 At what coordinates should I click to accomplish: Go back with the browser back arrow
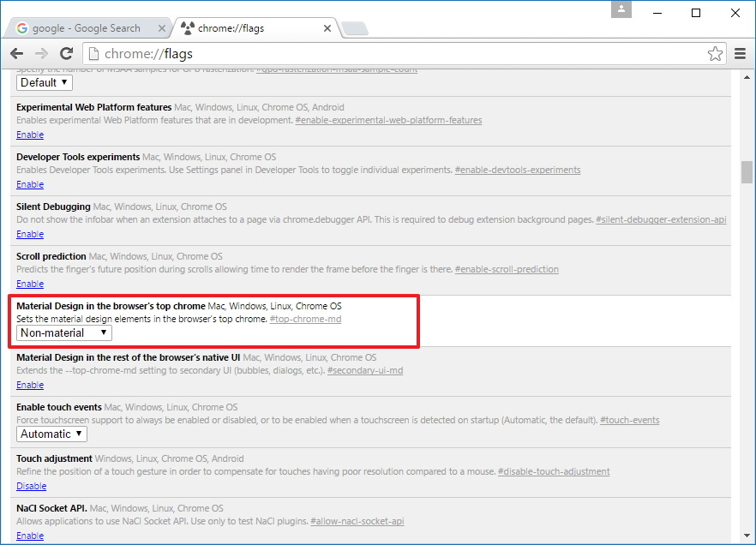click(17, 53)
